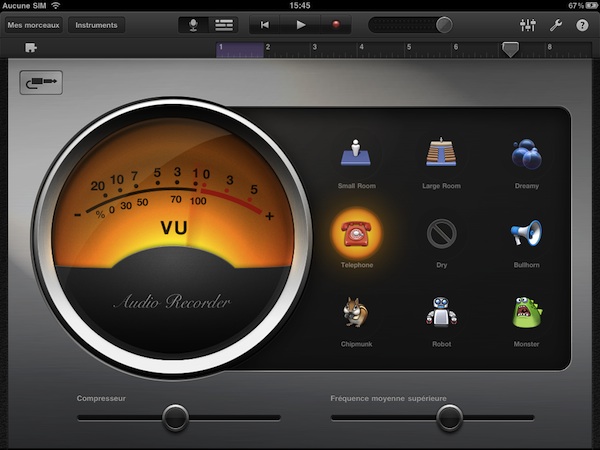
Task: Start playback with Play button
Action: [x=301, y=25]
